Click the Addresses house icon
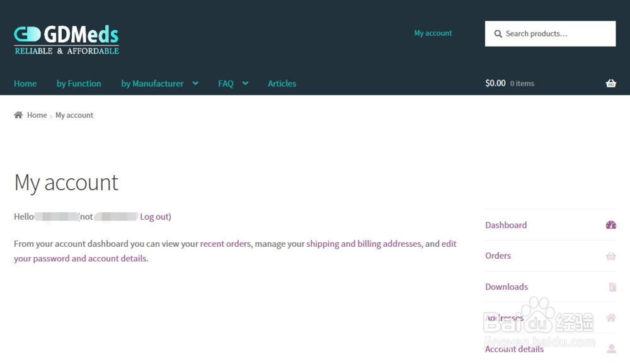The height and width of the screenshot is (364, 630). (x=610, y=318)
